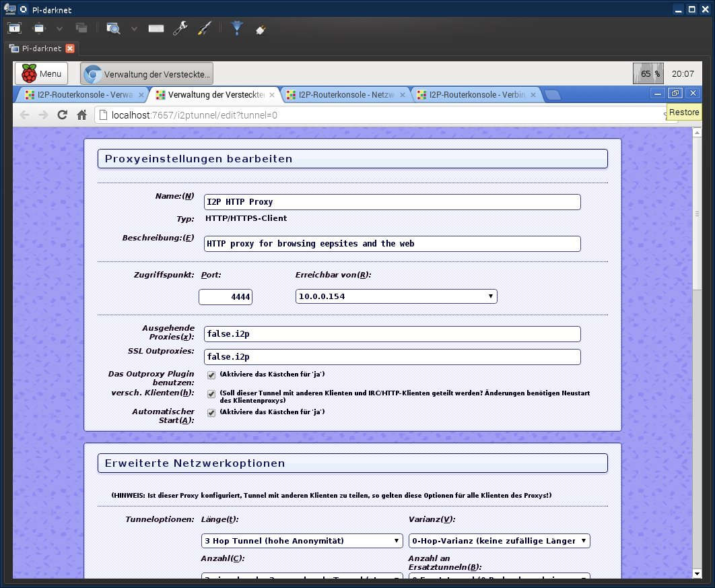Click the Name field containing I2P HTTP Proxy
The height and width of the screenshot is (588, 715).
pos(392,202)
